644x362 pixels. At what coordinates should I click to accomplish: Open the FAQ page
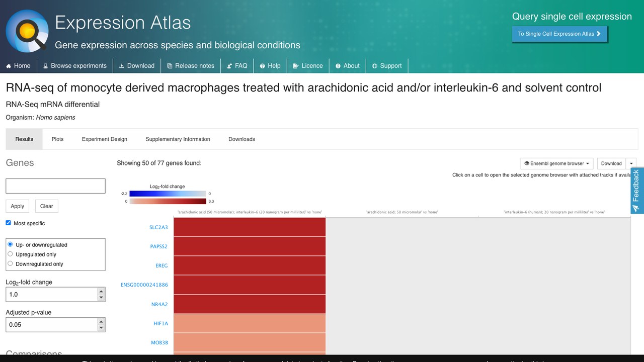[237, 66]
